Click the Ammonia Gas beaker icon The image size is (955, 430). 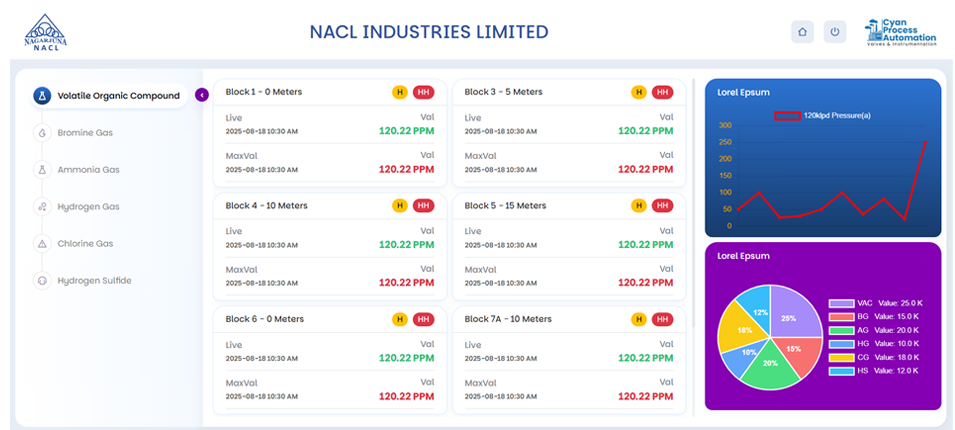click(x=42, y=169)
